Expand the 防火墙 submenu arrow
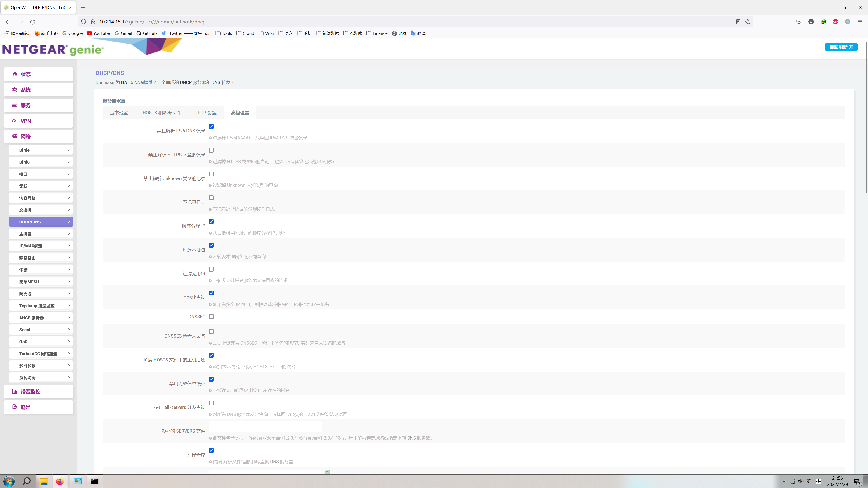Image resolution: width=868 pixels, height=488 pixels. click(69, 294)
